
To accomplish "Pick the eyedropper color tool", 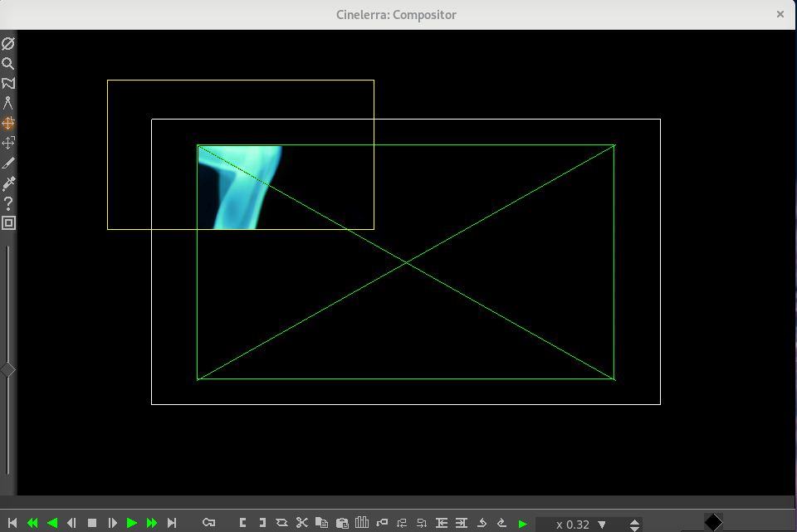I will [8, 183].
